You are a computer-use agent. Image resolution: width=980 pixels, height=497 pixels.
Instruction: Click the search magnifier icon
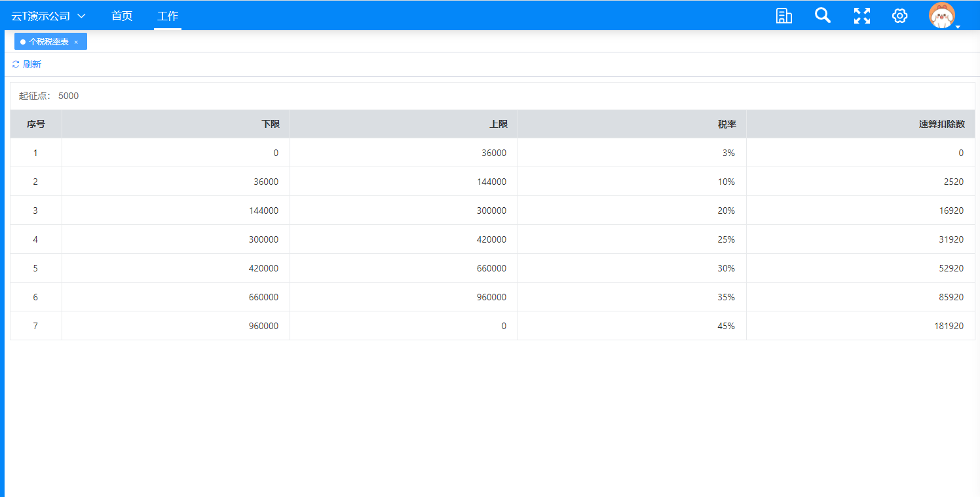coord(822,16)
